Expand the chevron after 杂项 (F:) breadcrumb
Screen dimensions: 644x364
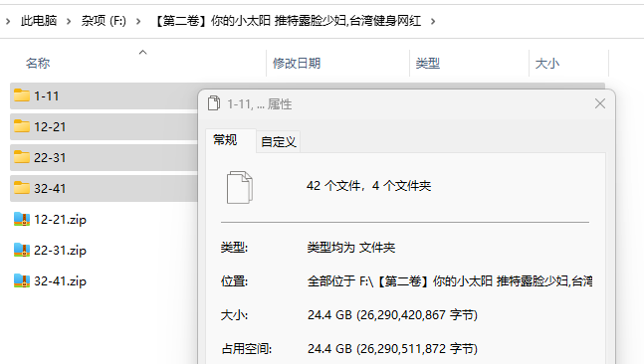(x=138, y=21)
